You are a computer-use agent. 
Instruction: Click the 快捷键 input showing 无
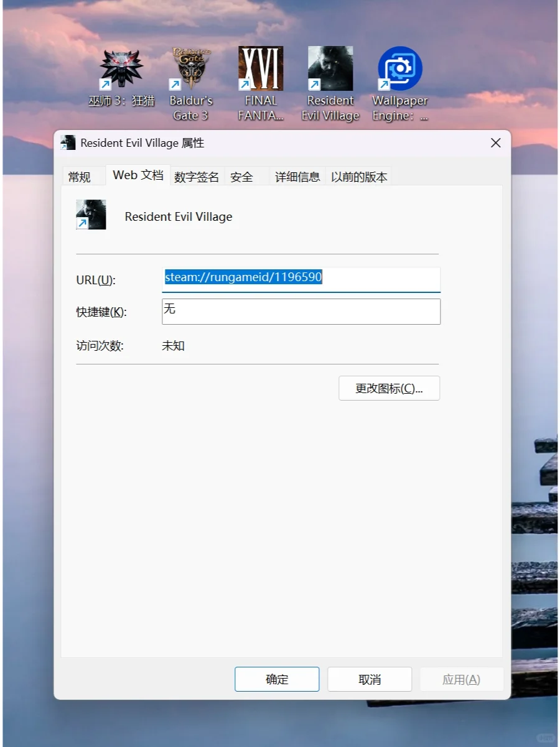pos(301,311)
